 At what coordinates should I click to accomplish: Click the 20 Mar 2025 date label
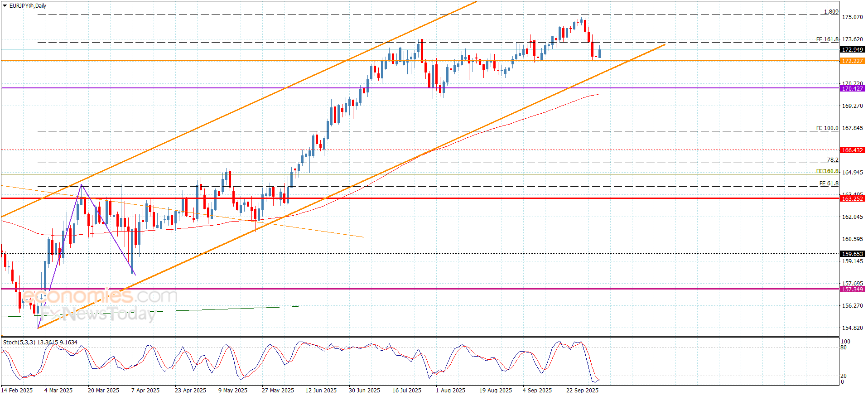point(103,391)
